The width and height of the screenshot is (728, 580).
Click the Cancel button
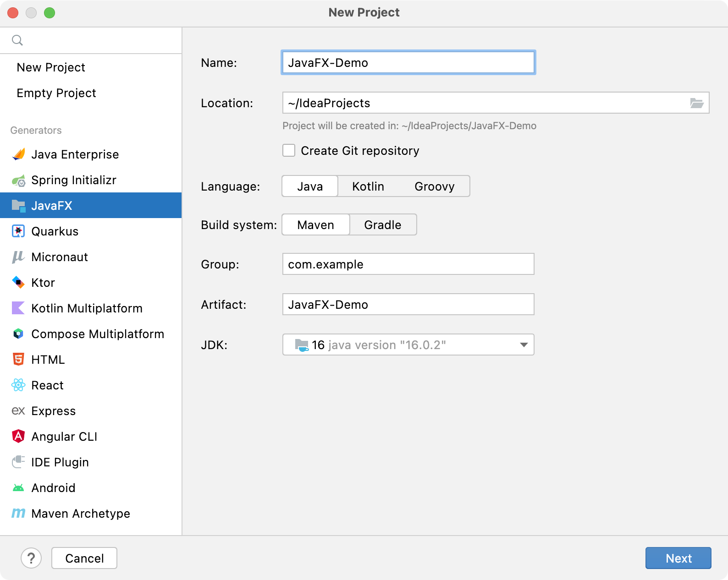(84, 558)
